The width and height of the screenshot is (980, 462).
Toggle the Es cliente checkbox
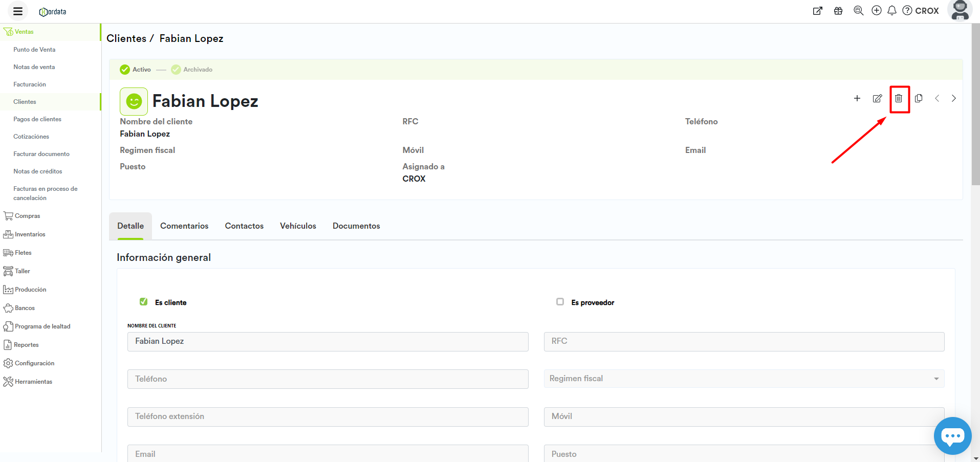144,302
